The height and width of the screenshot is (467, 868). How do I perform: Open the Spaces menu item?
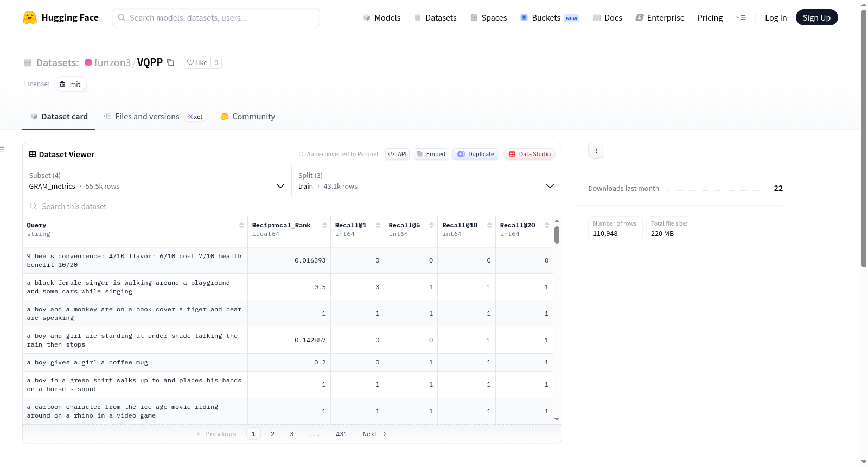click(488, 17)
